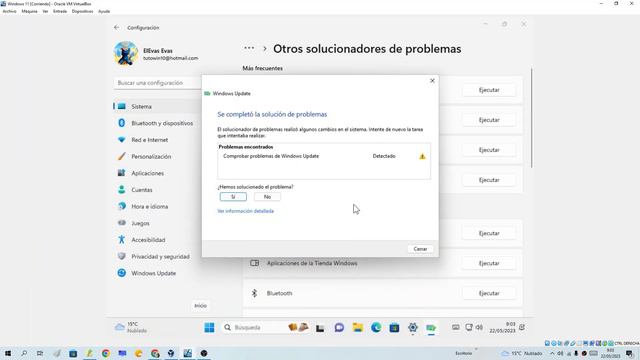Click the breadcrumb ellipsis before the title

point(249,48)
